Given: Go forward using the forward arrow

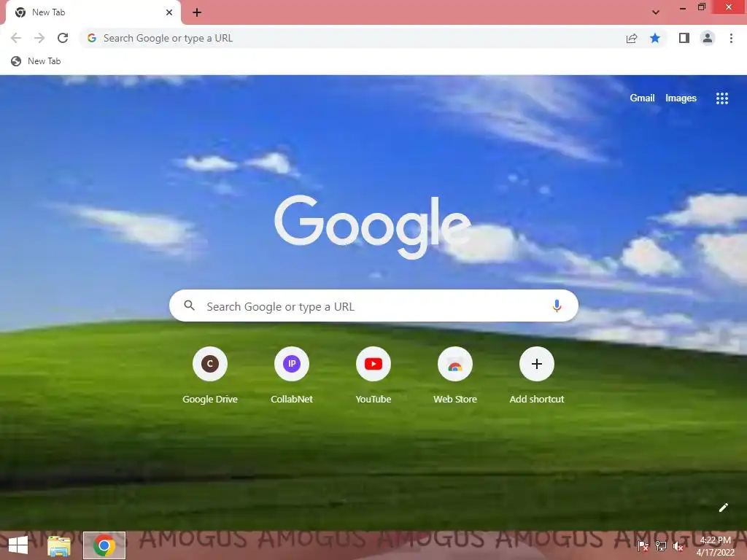Looking at the screenshot, I should tap(39, 38).
